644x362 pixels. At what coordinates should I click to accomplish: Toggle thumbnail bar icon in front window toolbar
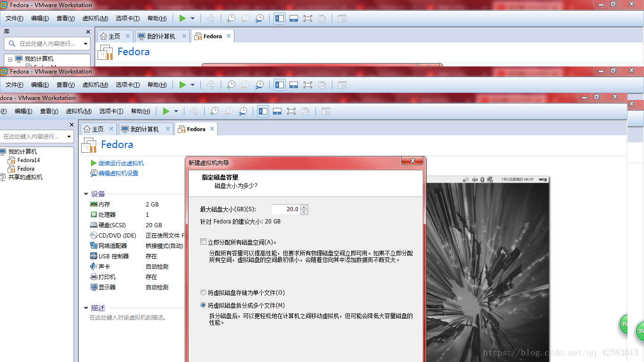pyautogui.click(x=277, y=111)
